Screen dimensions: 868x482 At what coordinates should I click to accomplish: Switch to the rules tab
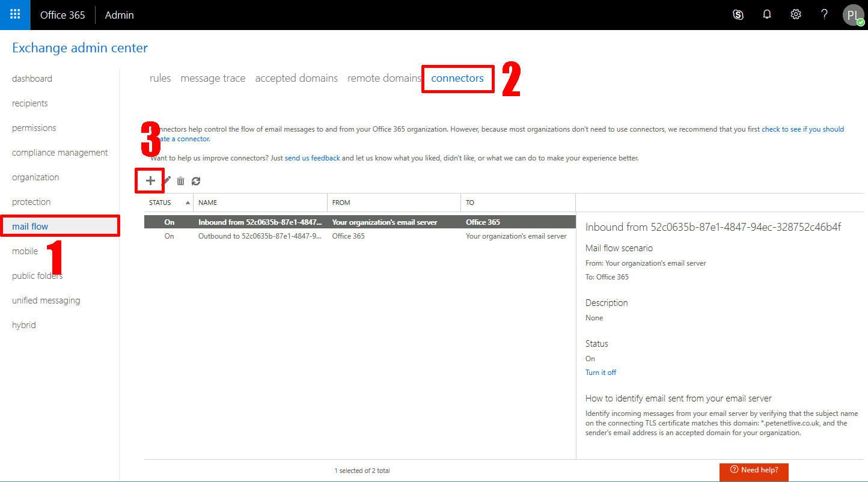click(160, 78)
